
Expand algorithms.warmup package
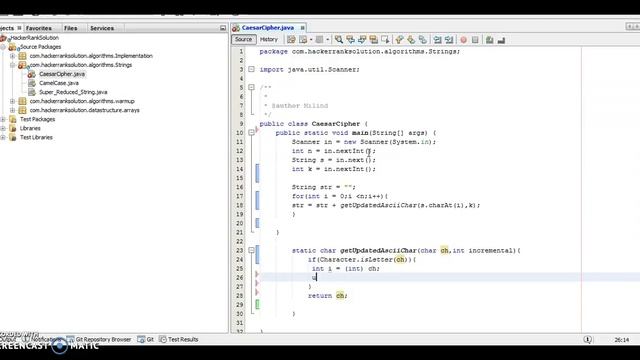click(13, 101)
